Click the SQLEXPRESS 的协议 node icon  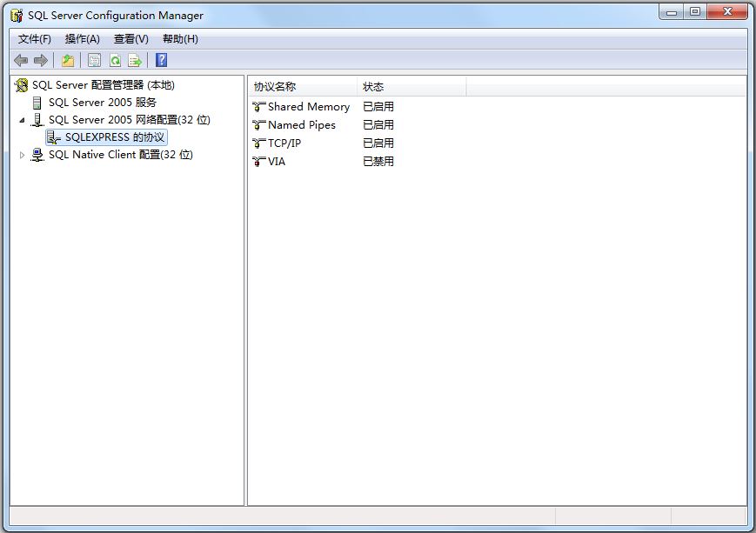[54, 137]
